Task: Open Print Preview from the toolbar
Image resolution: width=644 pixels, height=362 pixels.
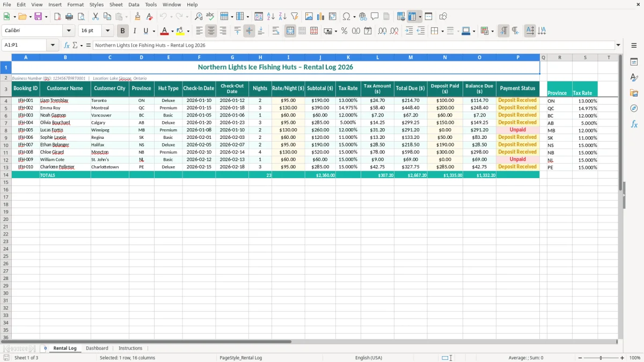Action: [81, 17]
